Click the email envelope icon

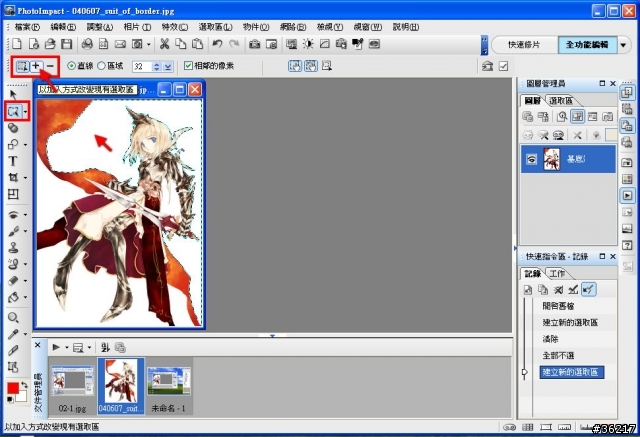pos(120,44)
